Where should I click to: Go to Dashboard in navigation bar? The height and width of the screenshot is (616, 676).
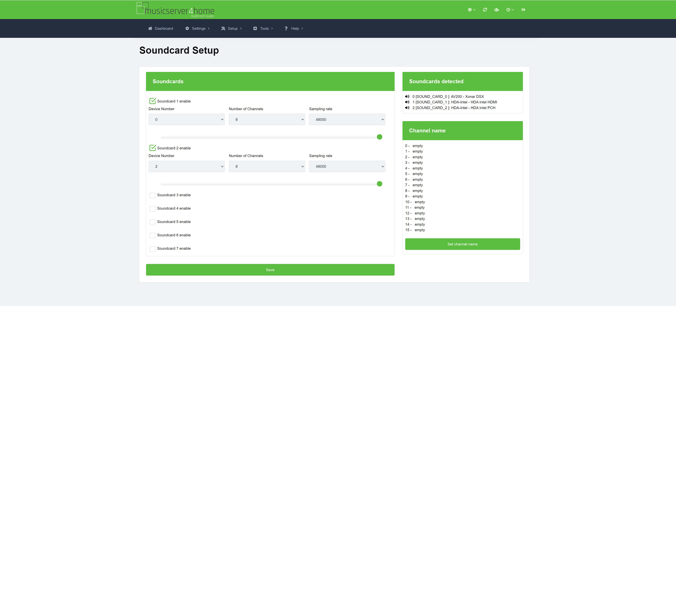[x=161, y=29]
